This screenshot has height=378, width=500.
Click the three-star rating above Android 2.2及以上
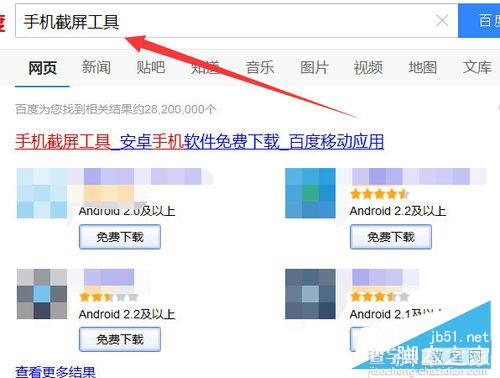click(109, 297)
